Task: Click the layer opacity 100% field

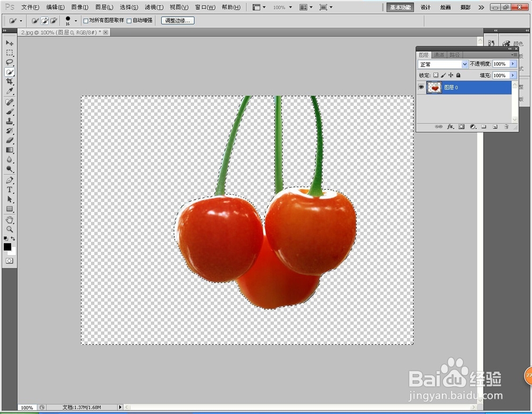Action: pyautogui.click(x=501, y=64)
